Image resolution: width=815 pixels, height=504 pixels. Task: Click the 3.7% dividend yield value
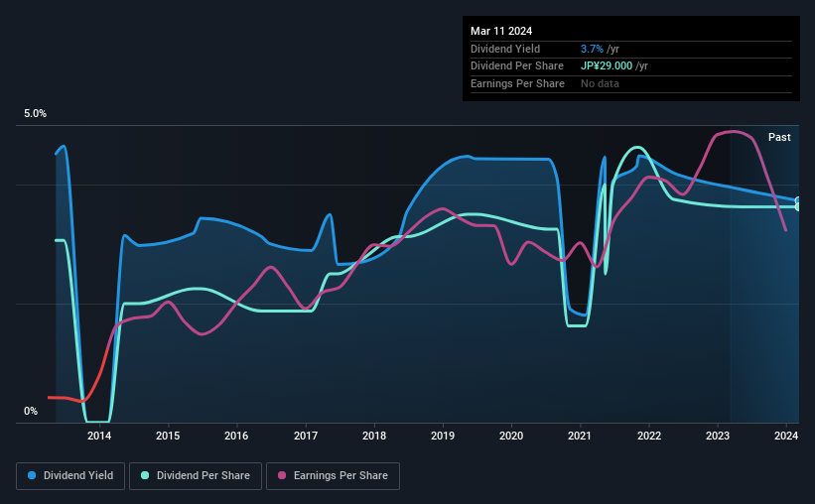(x=592, y=49)
